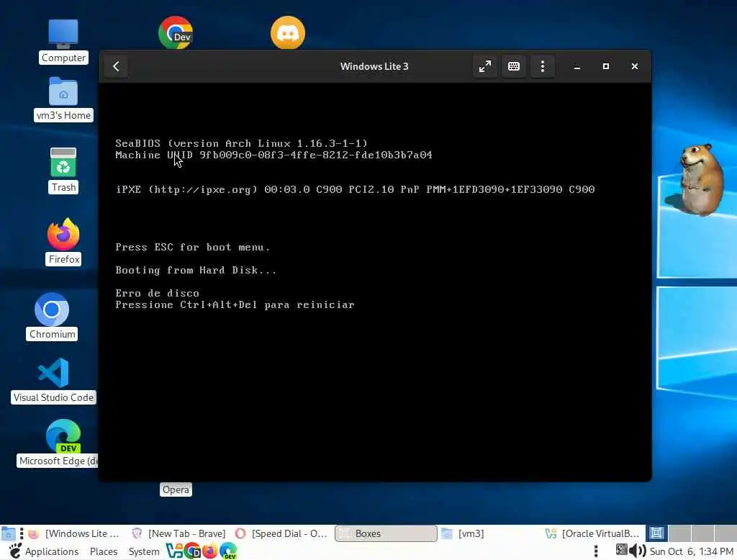Click the Machine UUID line in the VM console

point(273,155)
